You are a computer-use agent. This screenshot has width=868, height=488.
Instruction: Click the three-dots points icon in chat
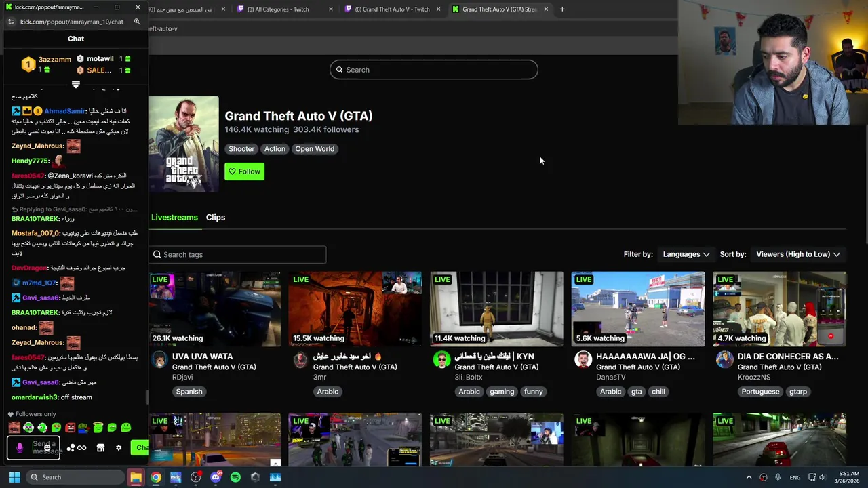(x=71, y=448)
